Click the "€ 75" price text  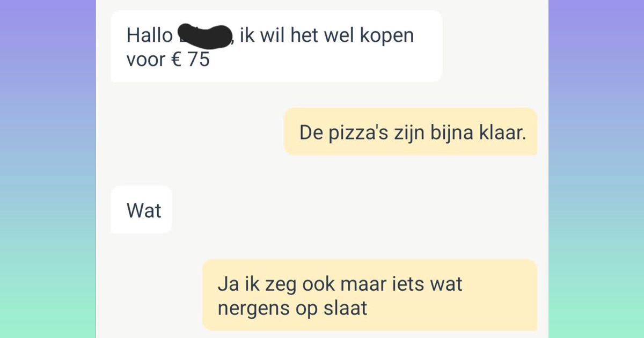coord(189,60)
